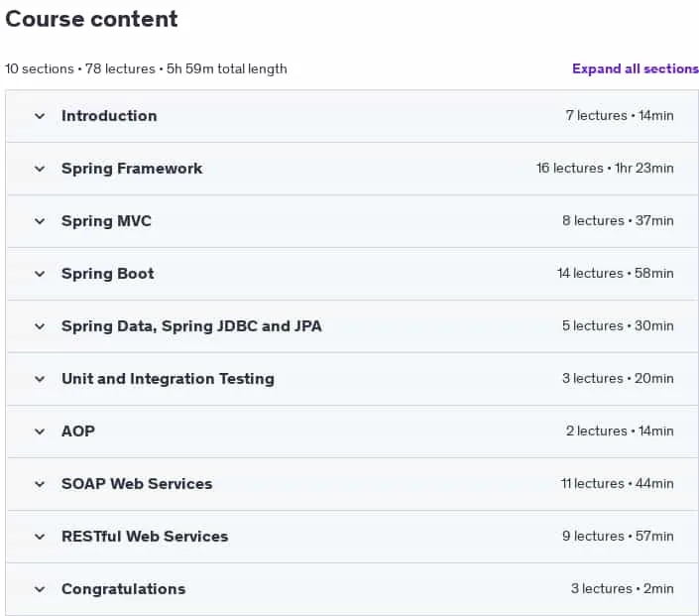The height and width of the screenshot is (616, 699).
Task: Click the Congratulations section chevron
Action: pyautogui.click(x=40, y=589)
